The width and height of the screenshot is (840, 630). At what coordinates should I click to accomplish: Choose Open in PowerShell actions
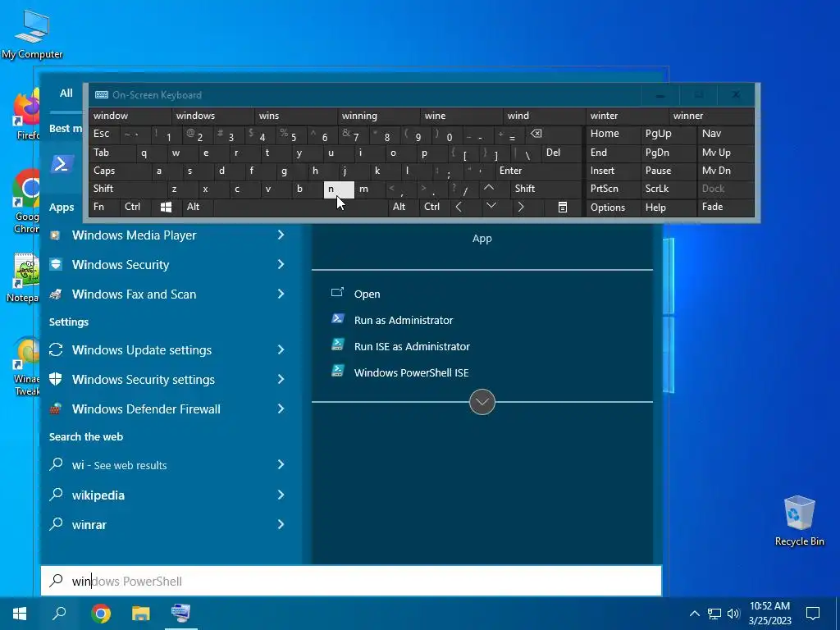click(367, 294)
